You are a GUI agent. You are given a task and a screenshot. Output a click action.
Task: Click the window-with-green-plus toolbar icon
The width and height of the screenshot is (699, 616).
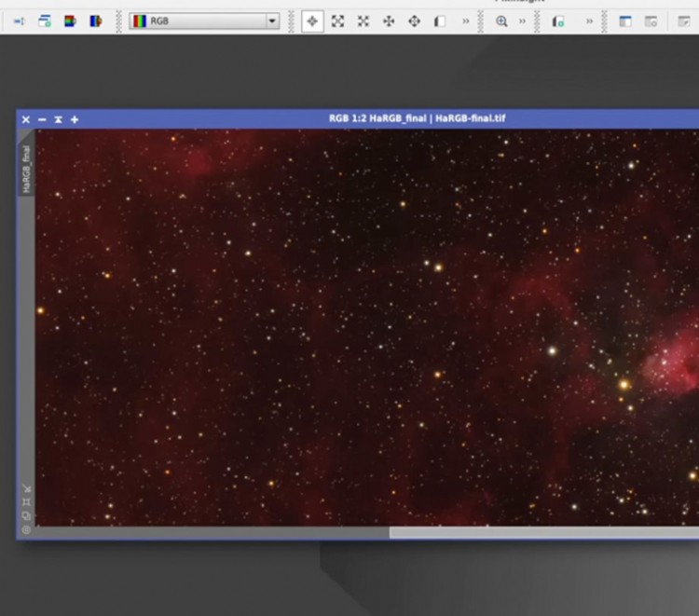[45, 21]
